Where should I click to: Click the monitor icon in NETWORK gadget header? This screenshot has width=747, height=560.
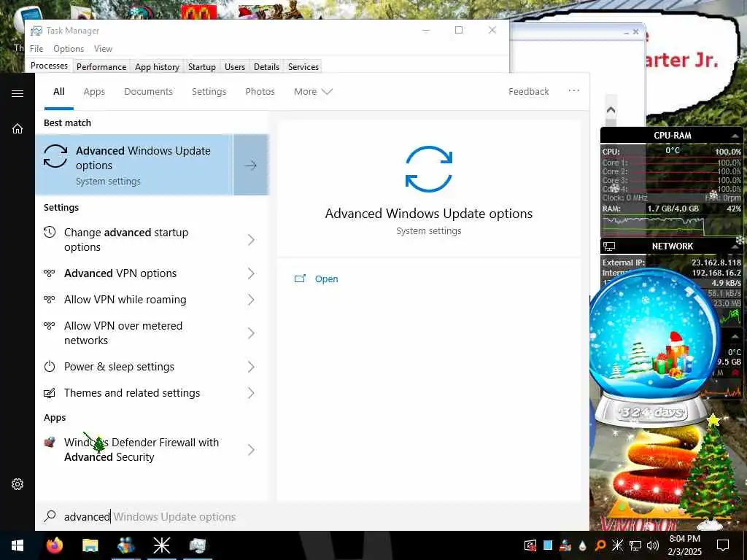pos(609,246)
